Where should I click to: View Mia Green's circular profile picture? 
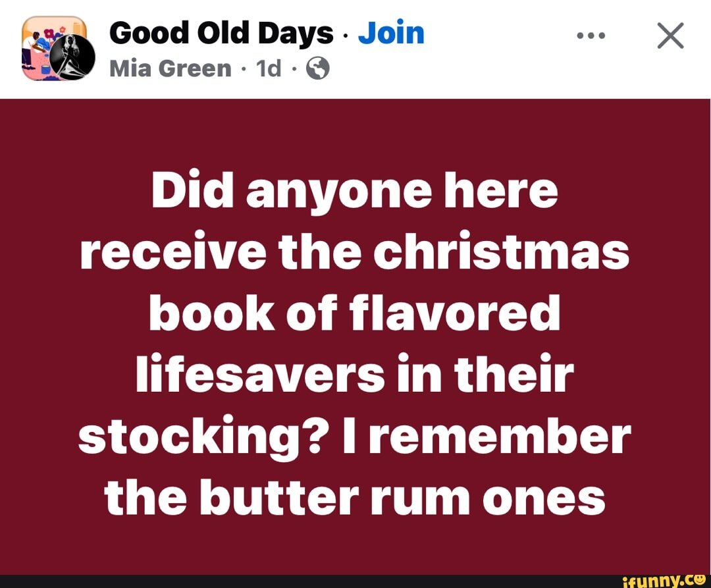click(72, 57)
